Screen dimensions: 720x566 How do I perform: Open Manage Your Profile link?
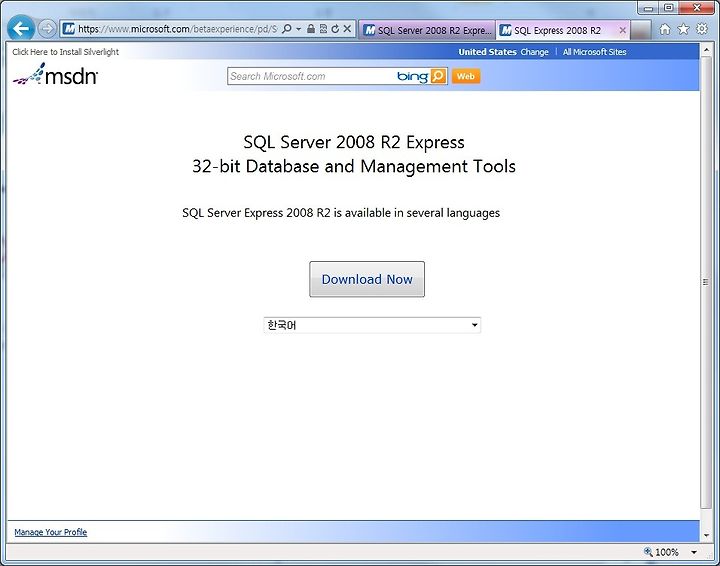pyautogui.click(x=51, y=532)
